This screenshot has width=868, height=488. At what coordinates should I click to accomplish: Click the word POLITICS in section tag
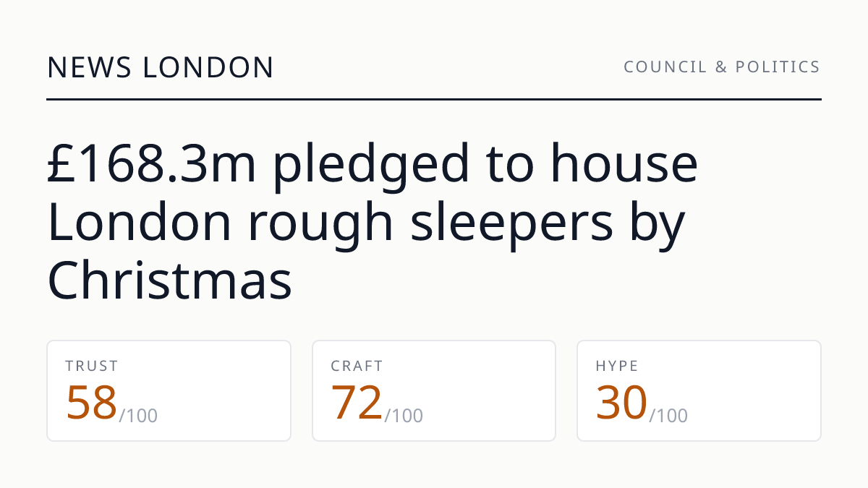[778, 67]
